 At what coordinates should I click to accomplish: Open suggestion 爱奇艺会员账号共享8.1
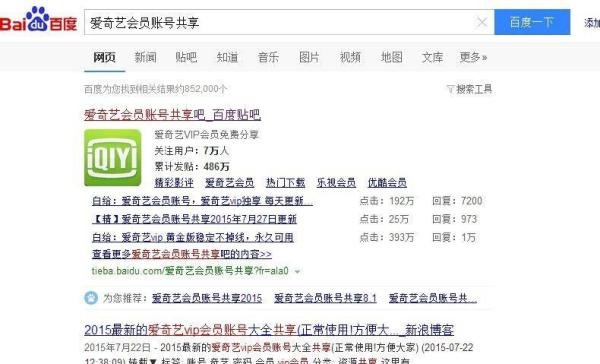point(326,298)
